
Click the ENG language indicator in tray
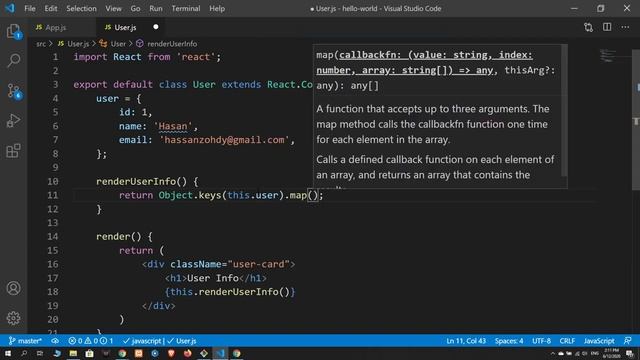coord(595,353)
